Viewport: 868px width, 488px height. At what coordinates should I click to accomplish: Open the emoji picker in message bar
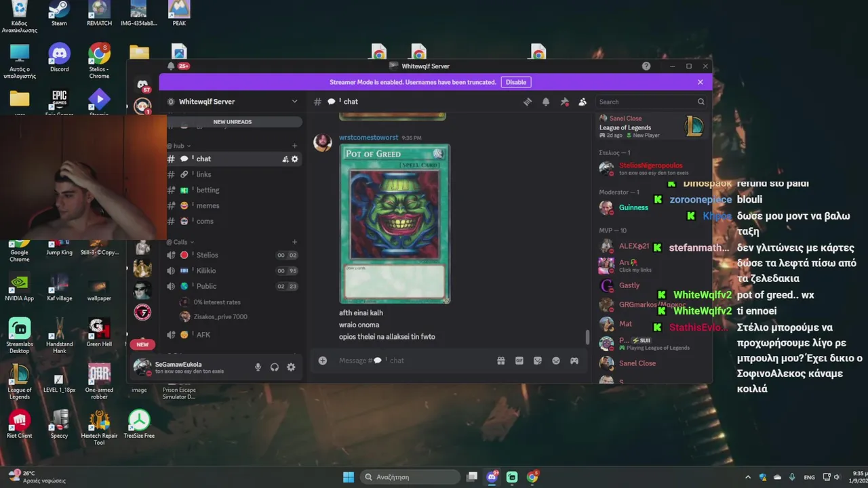(556, 361)
